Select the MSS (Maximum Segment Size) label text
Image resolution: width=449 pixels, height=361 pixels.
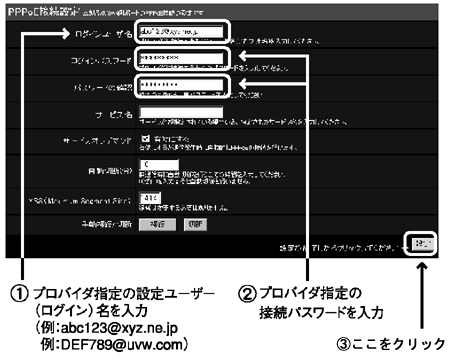click(79, 201)
